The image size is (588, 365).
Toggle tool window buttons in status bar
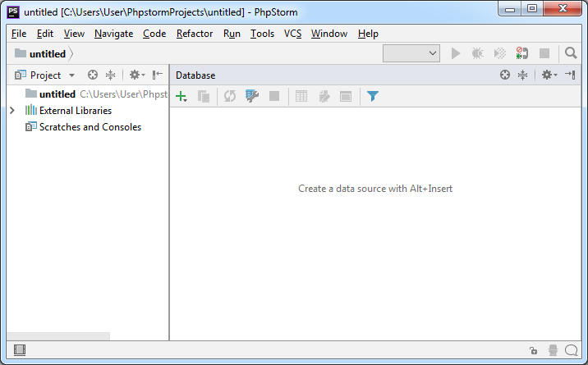pos(20,350)
